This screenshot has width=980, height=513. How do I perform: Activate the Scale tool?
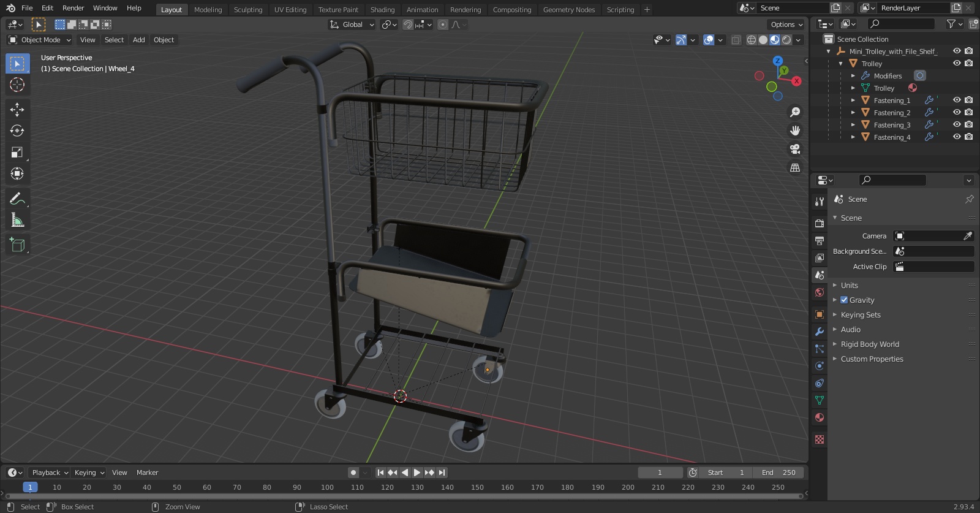(17, 152)
